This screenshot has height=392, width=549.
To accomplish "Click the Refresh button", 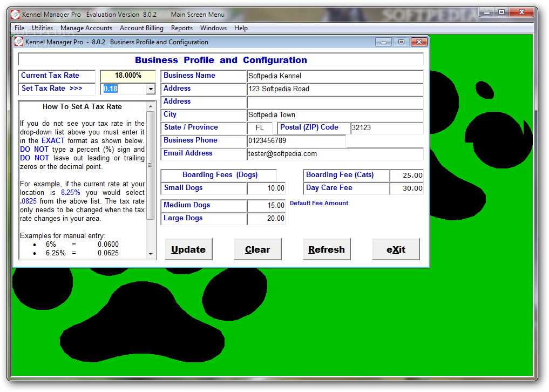I will pos(326,249).
